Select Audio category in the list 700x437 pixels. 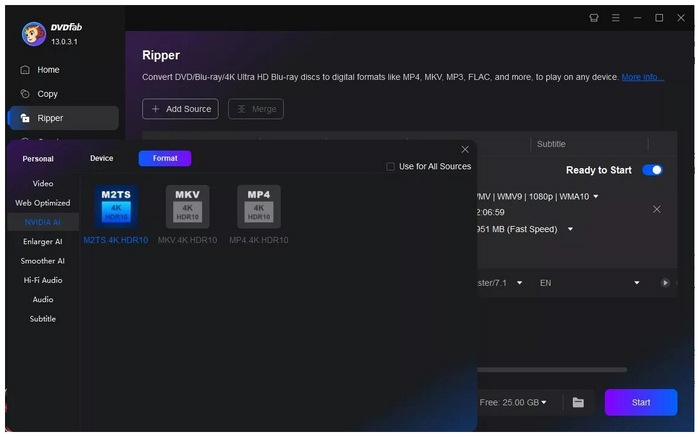click(43, 300)
